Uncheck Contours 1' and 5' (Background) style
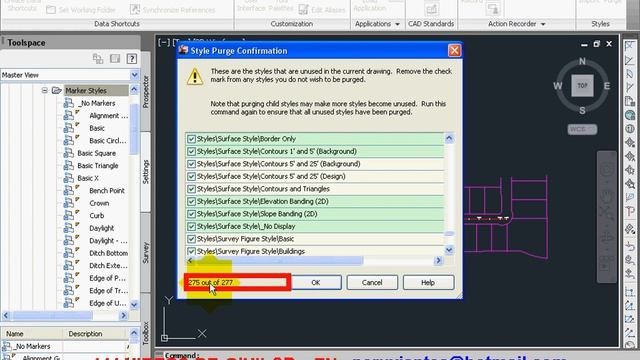Screen dimensions: 640x360 coord(191,151)
